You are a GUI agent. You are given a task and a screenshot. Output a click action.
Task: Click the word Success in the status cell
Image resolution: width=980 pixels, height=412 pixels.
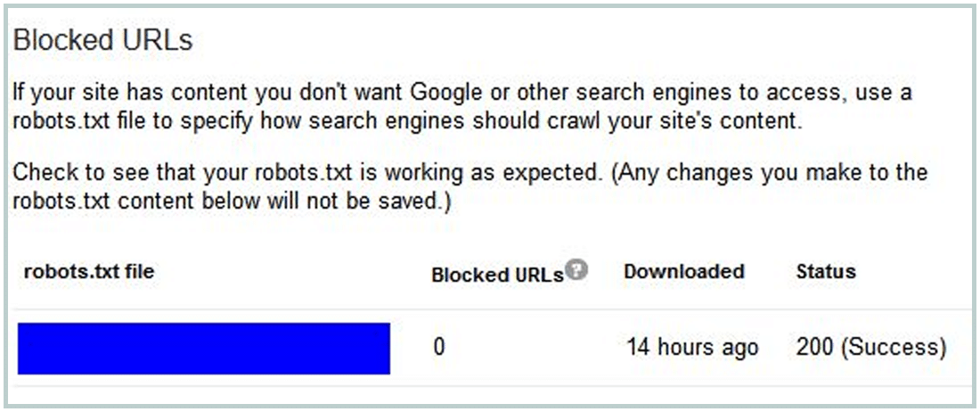(x=893, y=347)
